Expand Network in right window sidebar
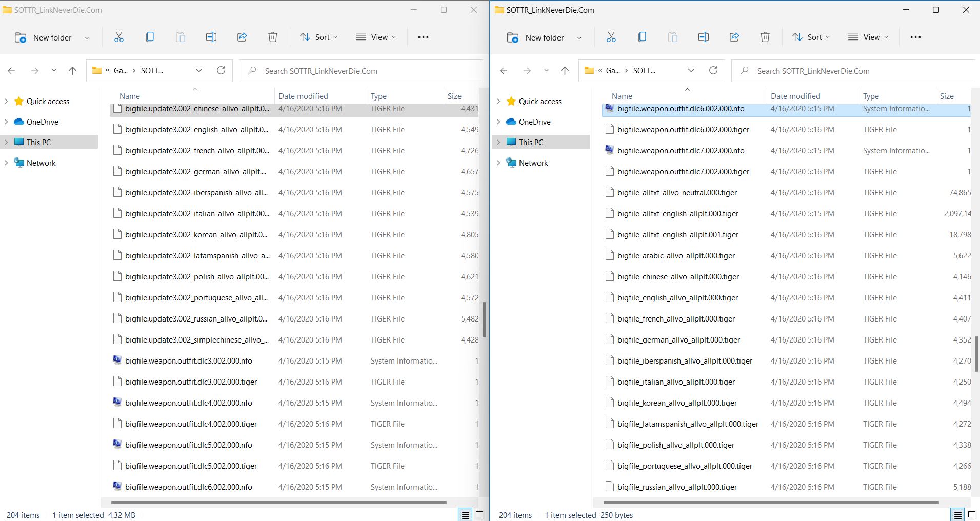 [x=498, y=163]
